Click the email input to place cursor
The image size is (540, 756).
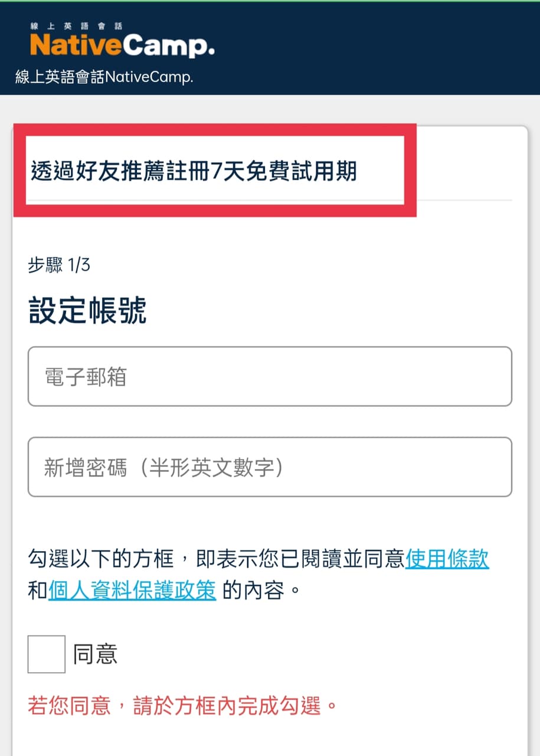(x=269, y=376)
